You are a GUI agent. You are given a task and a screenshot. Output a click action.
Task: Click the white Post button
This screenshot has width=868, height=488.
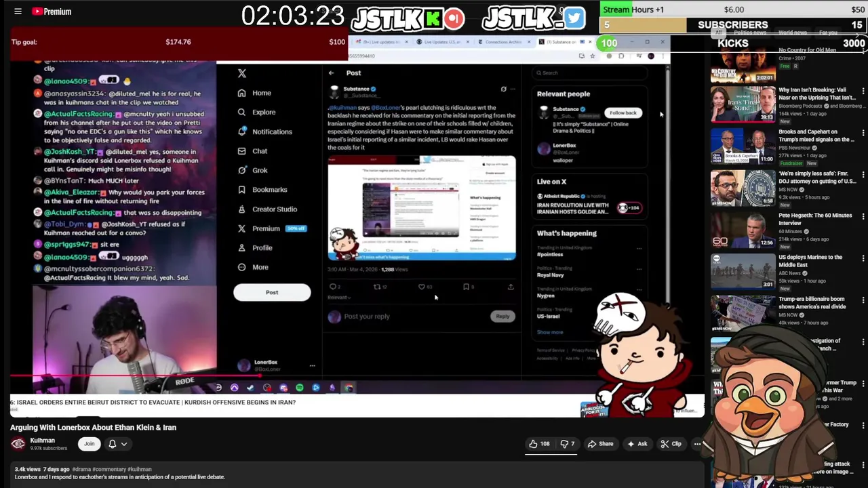pyautogui.click(x=272, y=292)
